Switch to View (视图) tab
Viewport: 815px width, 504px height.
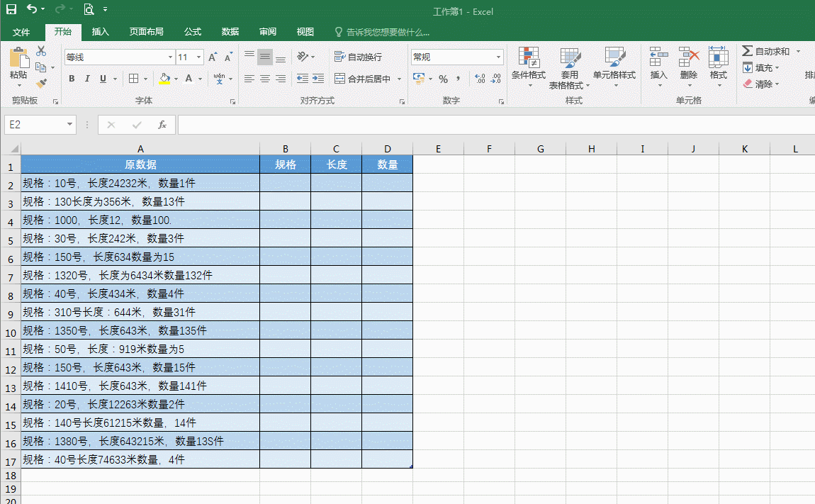pyautogui.click(x=305, y=32)
